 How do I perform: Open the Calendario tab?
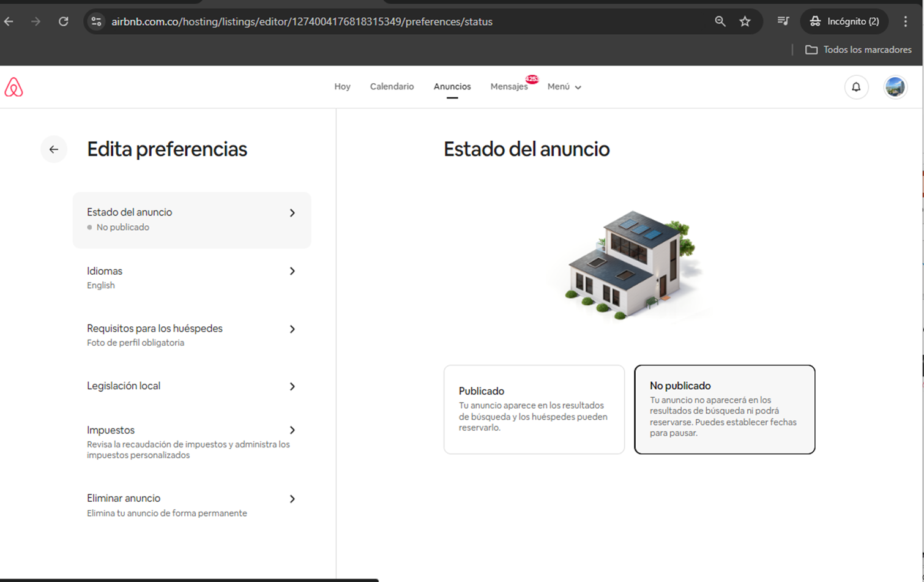(x=392, y=87)
